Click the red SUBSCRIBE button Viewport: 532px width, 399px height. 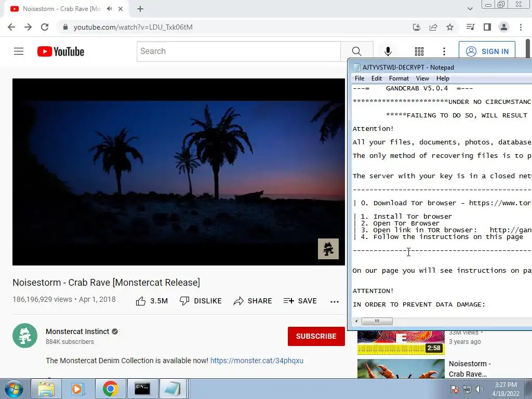[316, 336]
